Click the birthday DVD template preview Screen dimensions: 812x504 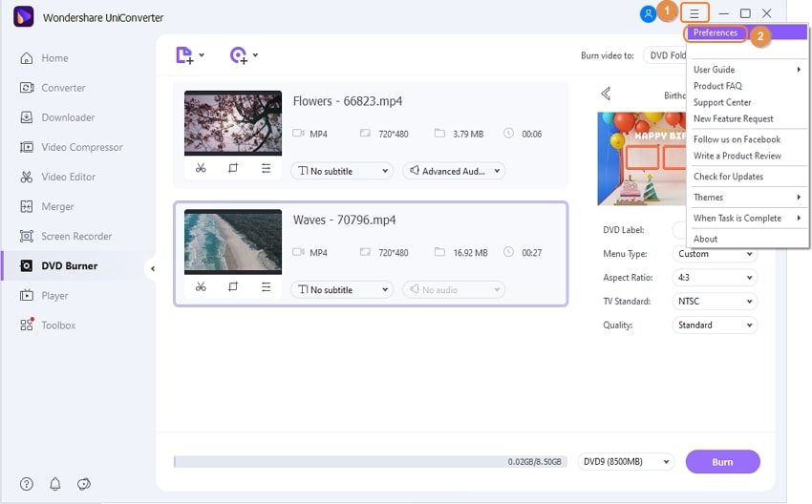click(642, 158)
